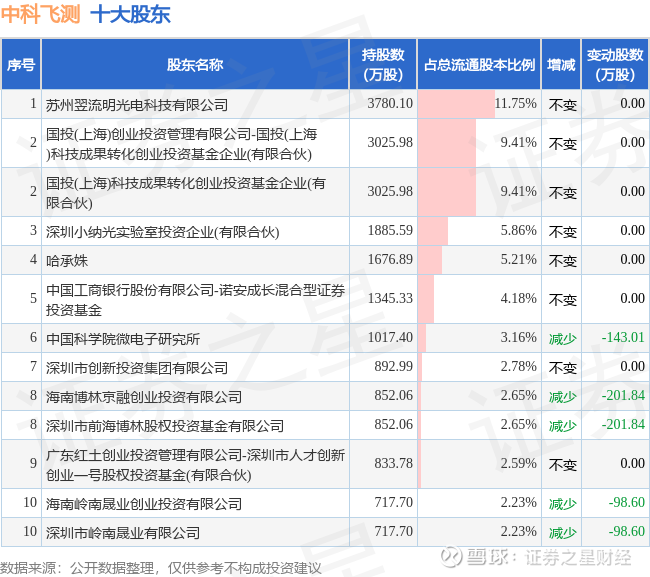Screen dimensions: 650x577
Task: Select the 2.59% share ratio
Action: 519,463
